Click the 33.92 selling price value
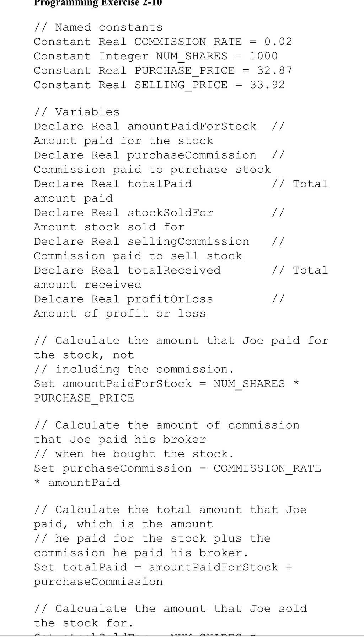 point(267,85)
